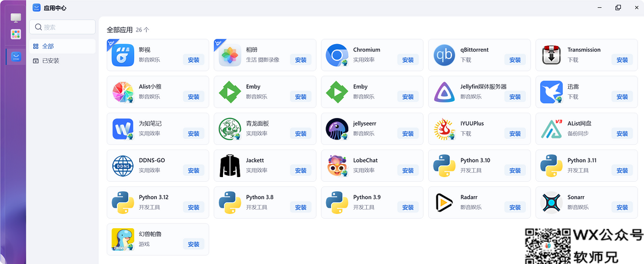
Task: Open the 相册 app icon
Action: tap(230, 55)
